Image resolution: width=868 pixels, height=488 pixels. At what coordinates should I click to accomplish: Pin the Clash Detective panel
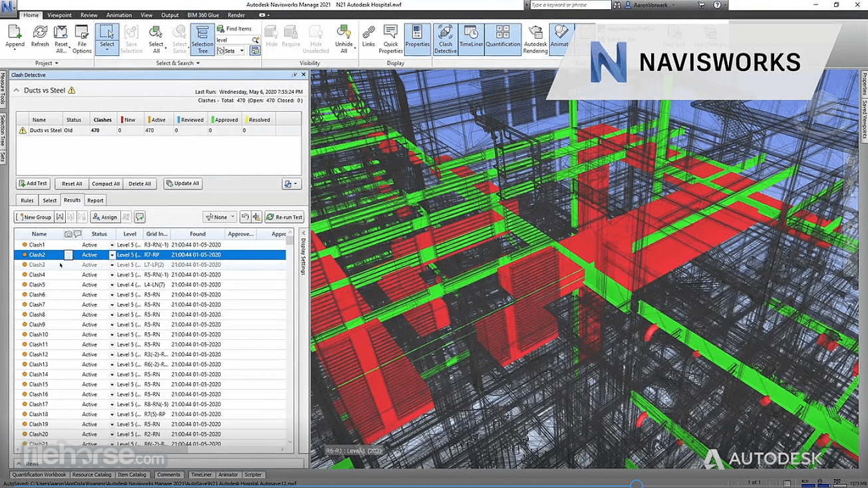[x=295, y=75]
